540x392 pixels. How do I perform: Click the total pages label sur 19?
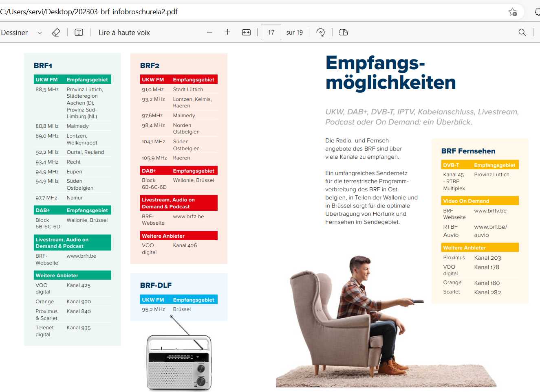click(295, 33)
